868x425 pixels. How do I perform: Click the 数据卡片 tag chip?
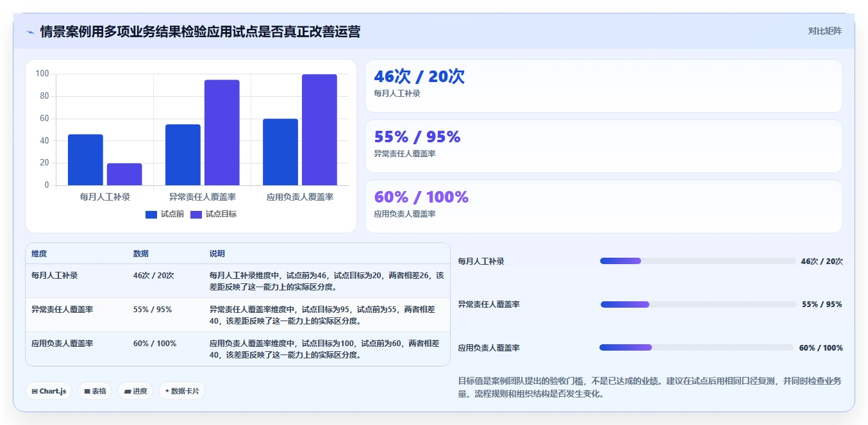(x=182, y=391)
